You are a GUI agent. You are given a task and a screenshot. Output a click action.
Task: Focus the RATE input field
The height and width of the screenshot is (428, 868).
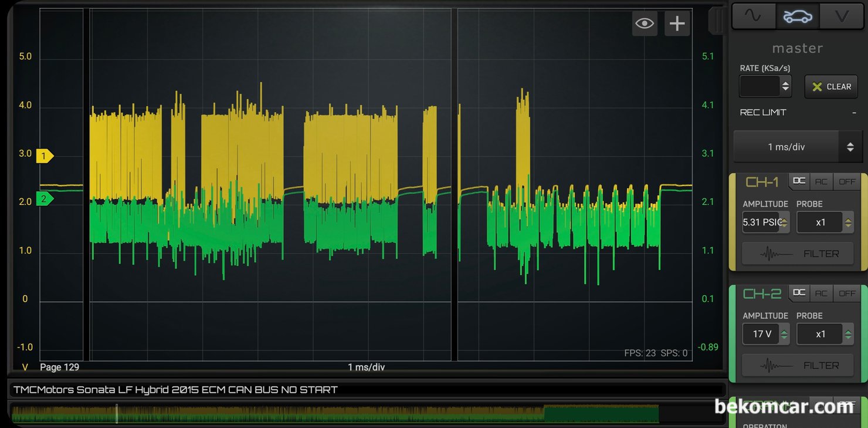(759, 86)
